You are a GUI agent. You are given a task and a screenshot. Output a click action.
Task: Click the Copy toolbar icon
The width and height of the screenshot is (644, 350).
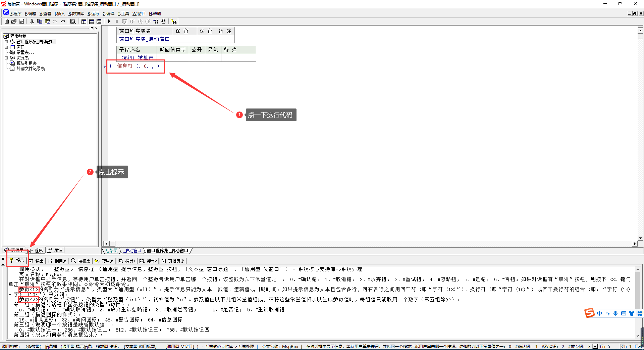coord(40,21)
